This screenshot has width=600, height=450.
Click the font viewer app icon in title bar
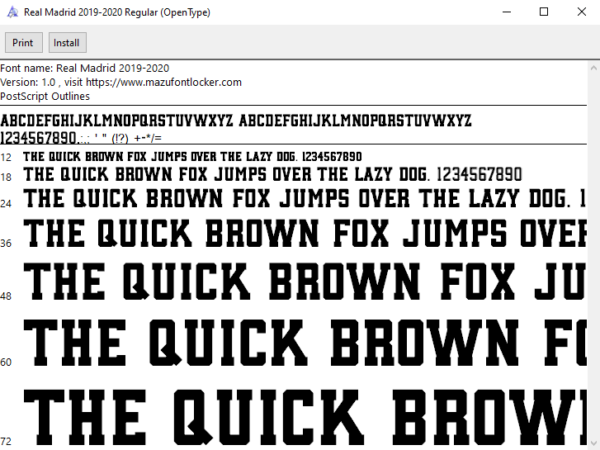[x=12, y=12]
